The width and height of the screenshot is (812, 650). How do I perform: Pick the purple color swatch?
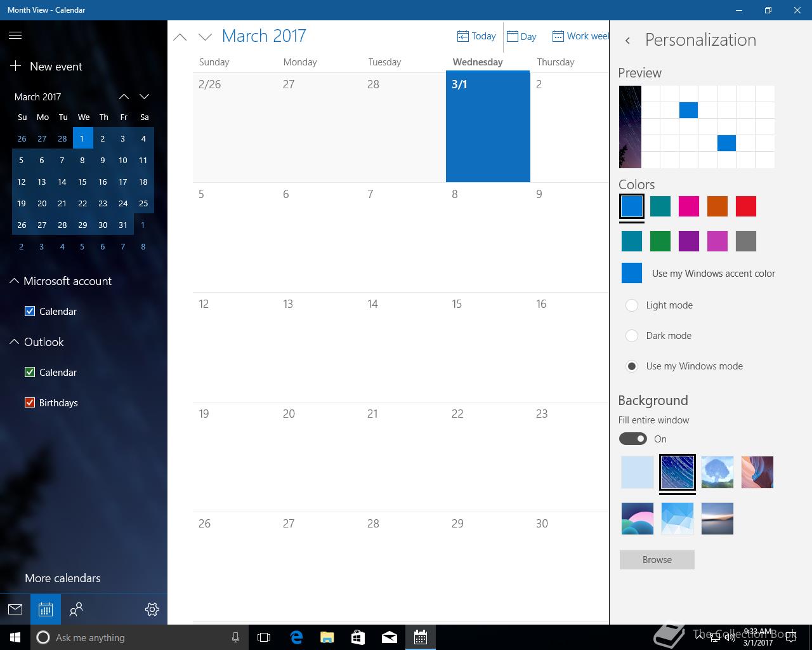tap(689, 241)
